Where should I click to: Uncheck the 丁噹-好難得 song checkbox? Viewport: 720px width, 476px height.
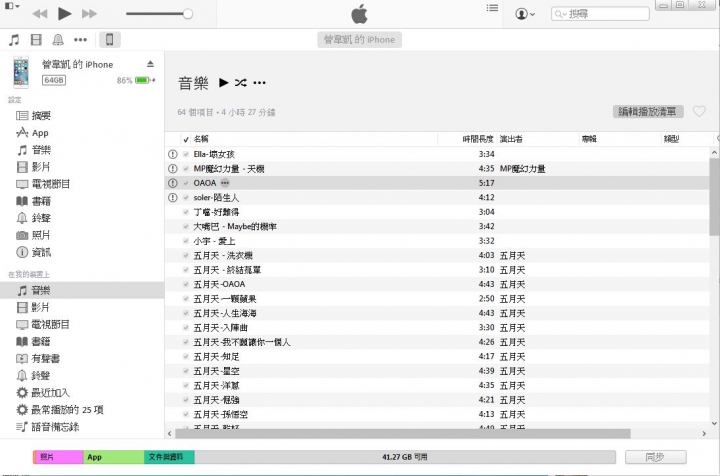(186, 212)
